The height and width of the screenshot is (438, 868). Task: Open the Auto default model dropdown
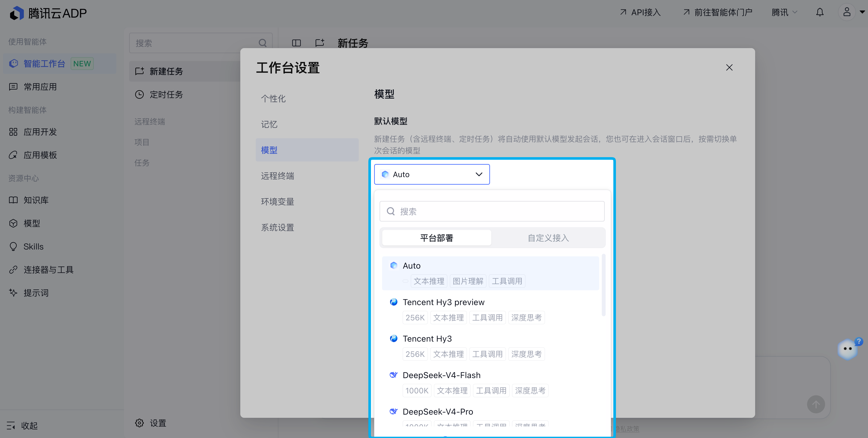(x=432, y=174)
